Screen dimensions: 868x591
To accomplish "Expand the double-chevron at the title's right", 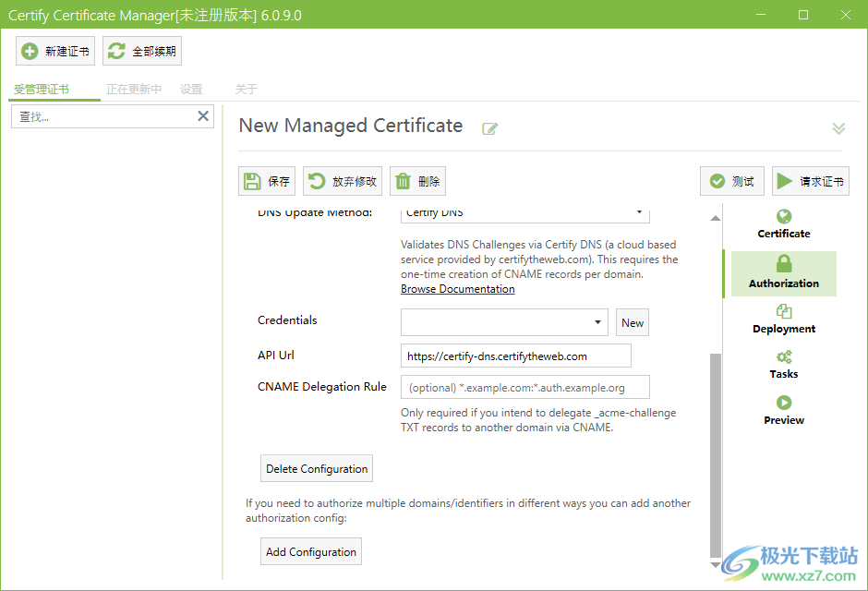I will [838, 128].
